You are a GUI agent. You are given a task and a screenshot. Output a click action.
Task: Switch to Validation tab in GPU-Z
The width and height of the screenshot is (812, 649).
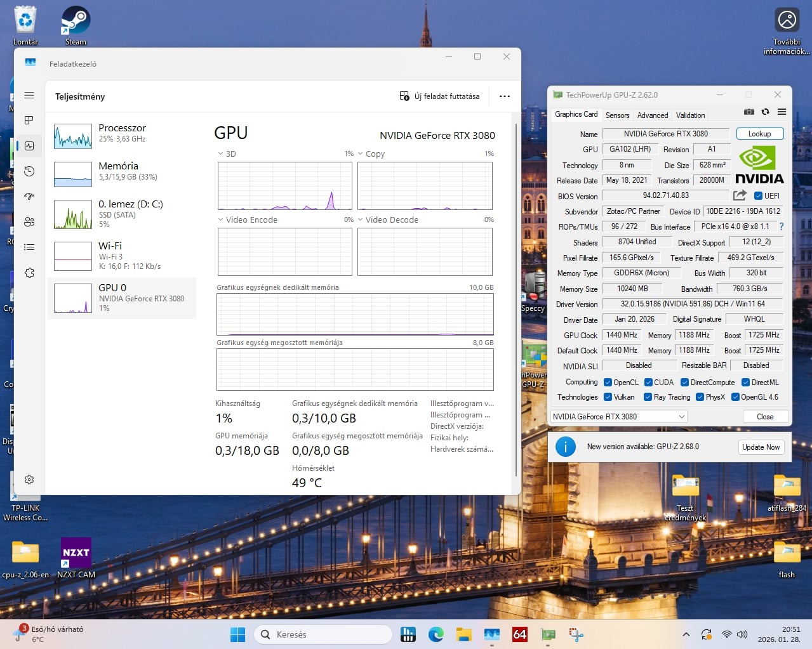(x=690, y=115)
